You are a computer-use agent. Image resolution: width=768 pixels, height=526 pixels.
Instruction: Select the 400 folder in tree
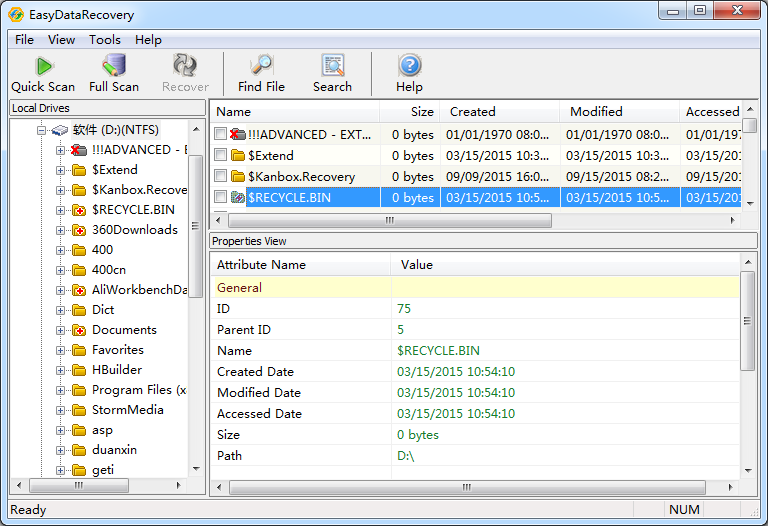click(x=102, y=250)
